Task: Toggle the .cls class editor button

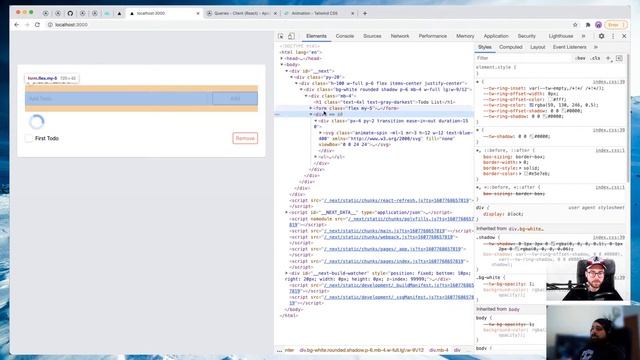Action: click(x=596, y=58)
